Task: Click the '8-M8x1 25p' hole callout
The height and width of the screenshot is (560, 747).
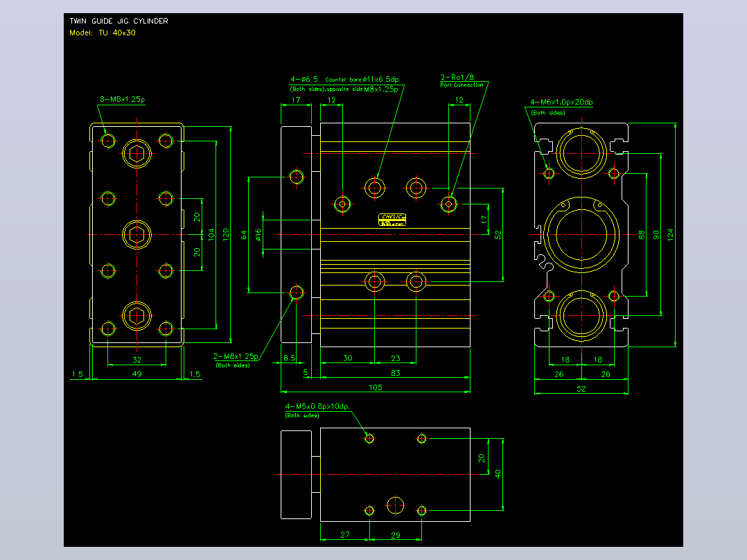Action: coord(123,100)
